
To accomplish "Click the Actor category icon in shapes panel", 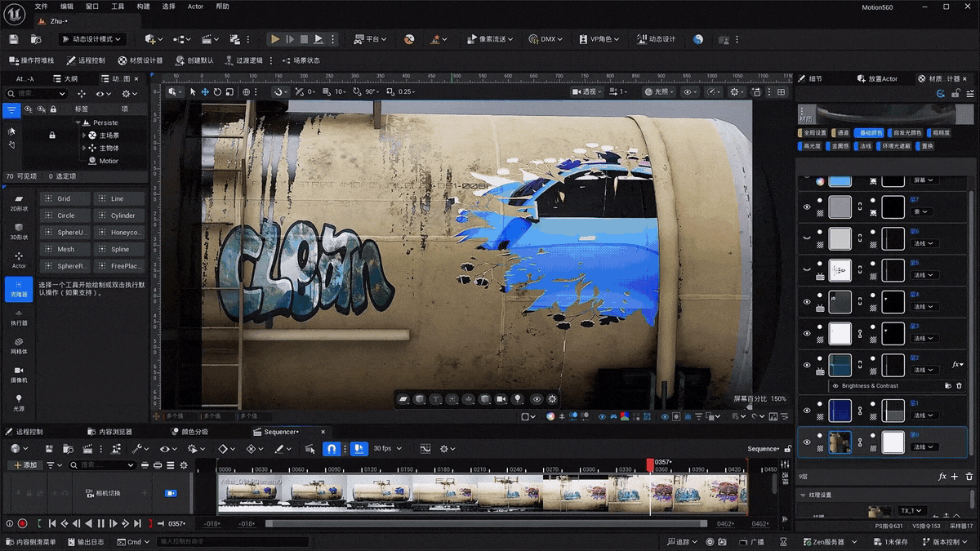I will [18, 257].
